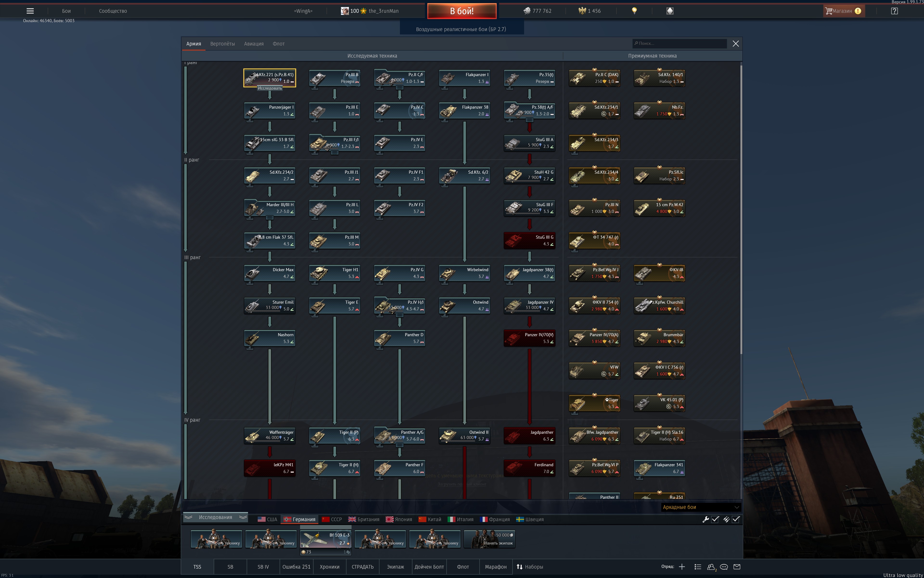Screen dimensions: 924x578
Task: Toggle the auto-repair checkbox beside wrench
Action: 715,519
